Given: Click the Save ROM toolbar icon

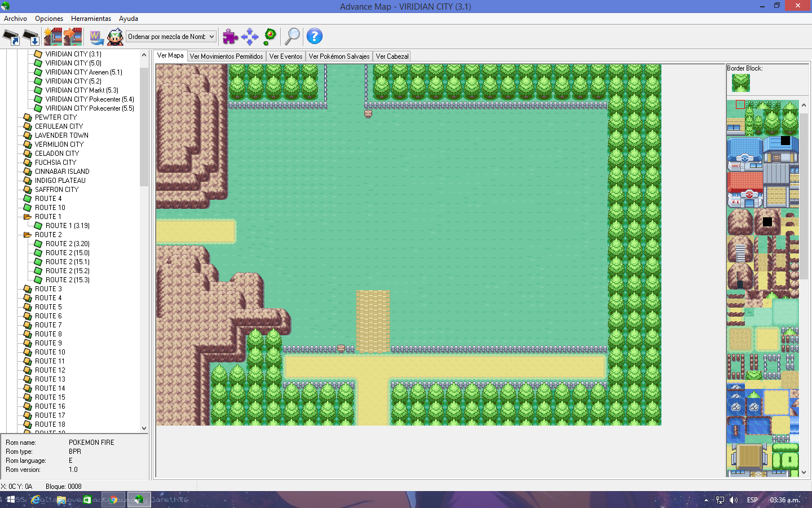Looking at the screenshot, I should tap(31, 37).
